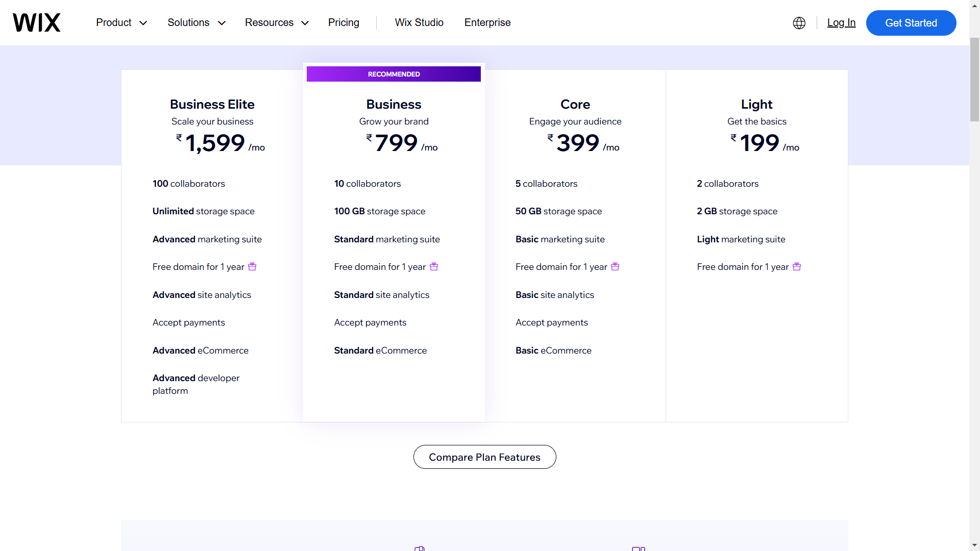Click the purple Recommended banner

tap(394, 74)
